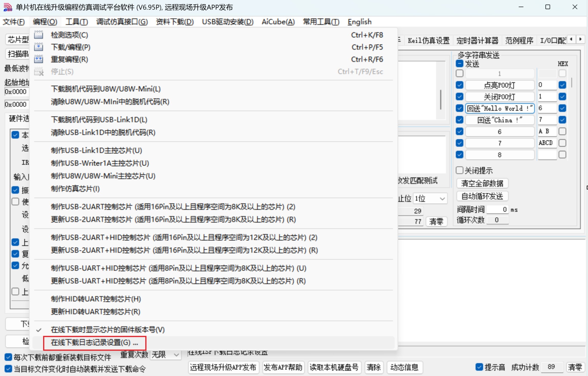Toggle the 发送 master checkbox
Image resolution: width=588 pixels, height=376 pixels.
coord(459,64)
